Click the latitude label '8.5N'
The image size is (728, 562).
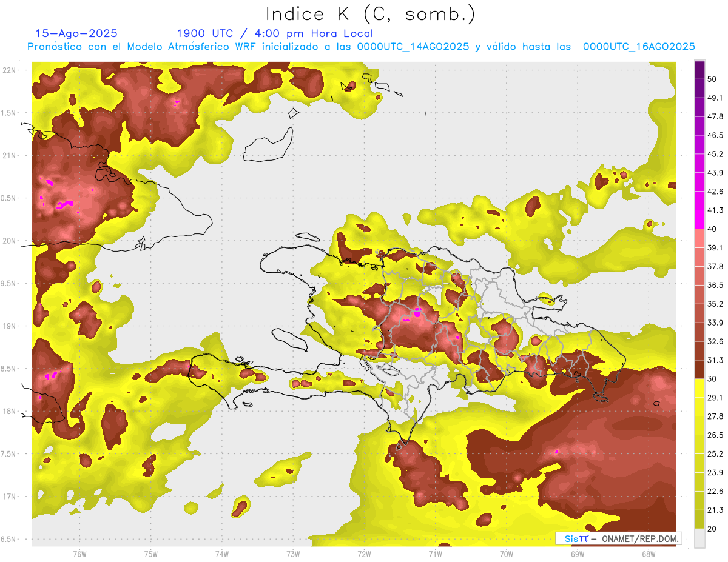pyautogui.click(x=9, y=369)
